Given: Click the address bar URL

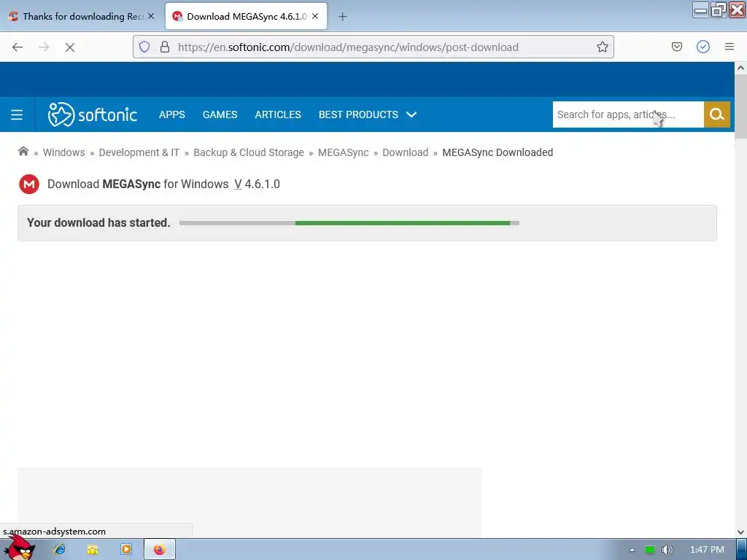Looking at the screenshot, I should tap(348, 47).
